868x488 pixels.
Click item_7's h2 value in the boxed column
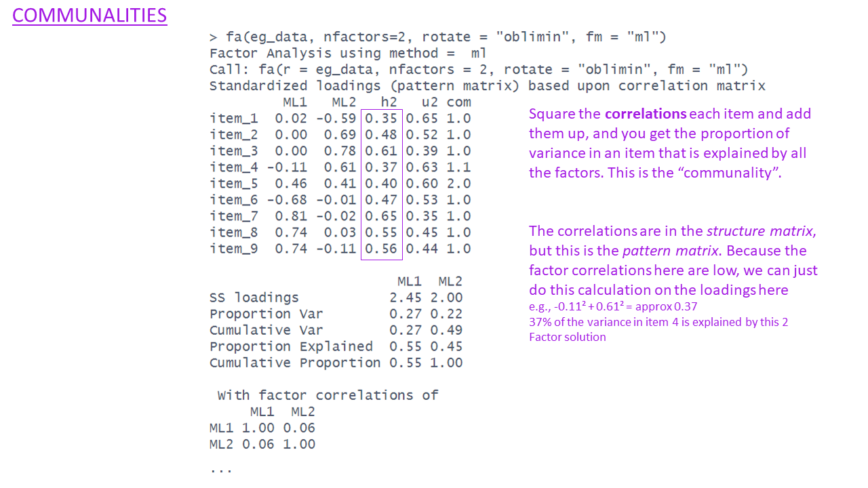[380, 216]
